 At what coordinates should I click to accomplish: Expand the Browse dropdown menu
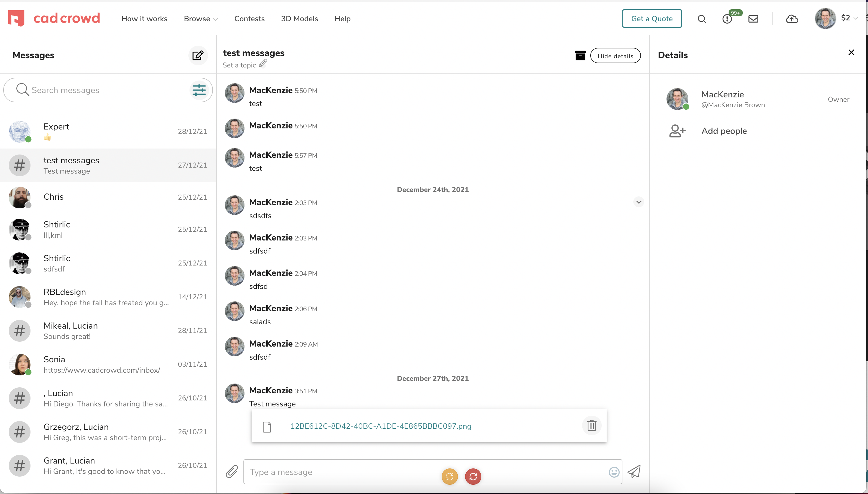[201, 19]
